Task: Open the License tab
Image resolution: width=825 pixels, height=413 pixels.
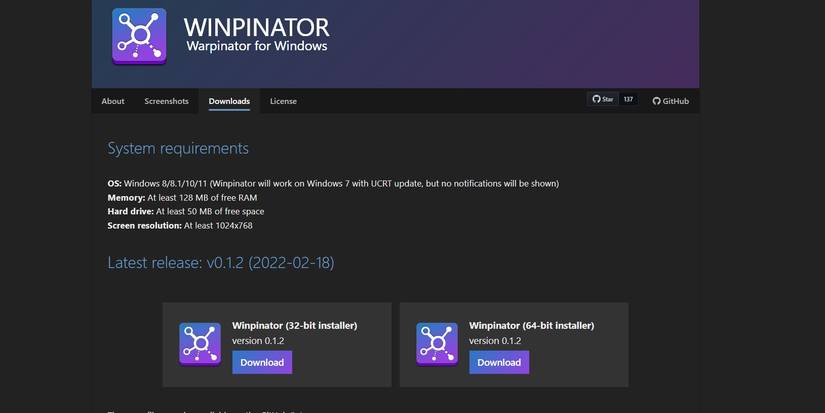Action: tap(283, 101)
